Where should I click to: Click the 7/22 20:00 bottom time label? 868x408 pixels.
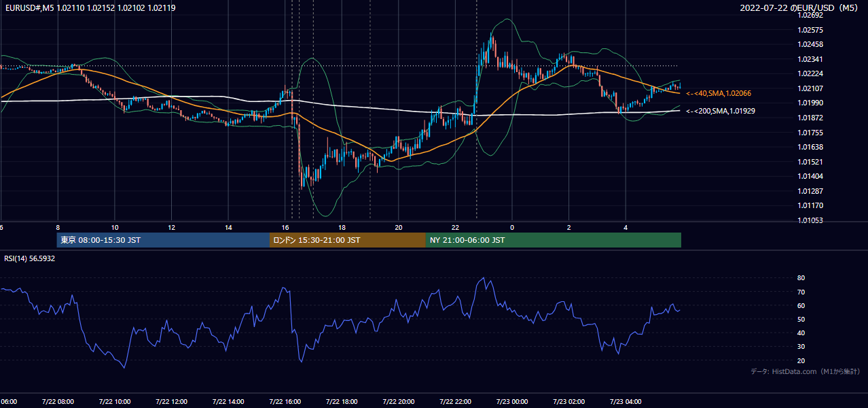pyautogui.click(x=398, y=401)
